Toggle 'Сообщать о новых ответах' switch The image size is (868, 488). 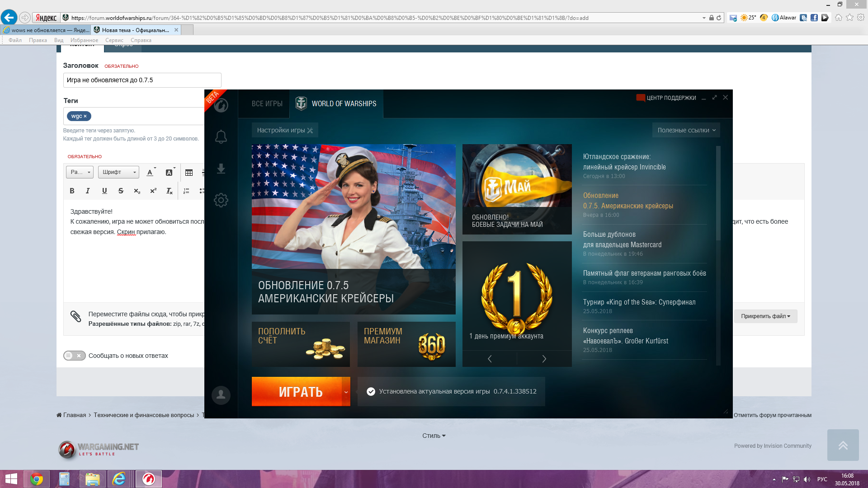pos(75,356)
